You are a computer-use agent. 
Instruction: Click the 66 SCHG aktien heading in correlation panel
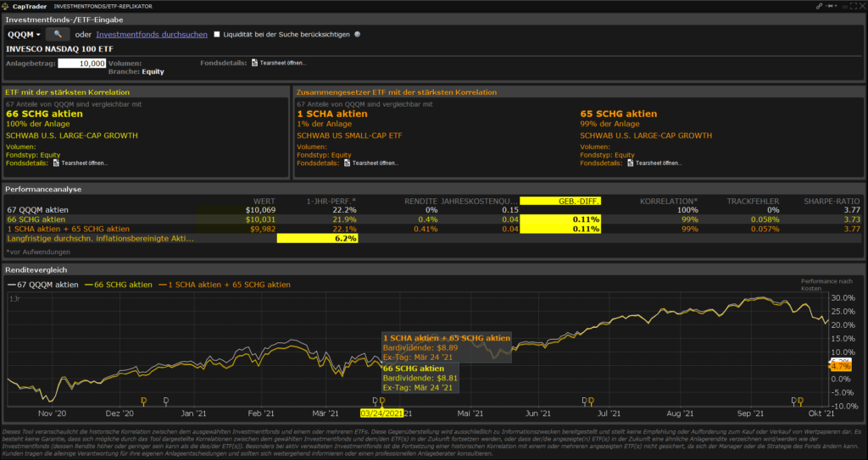[44, 114]
